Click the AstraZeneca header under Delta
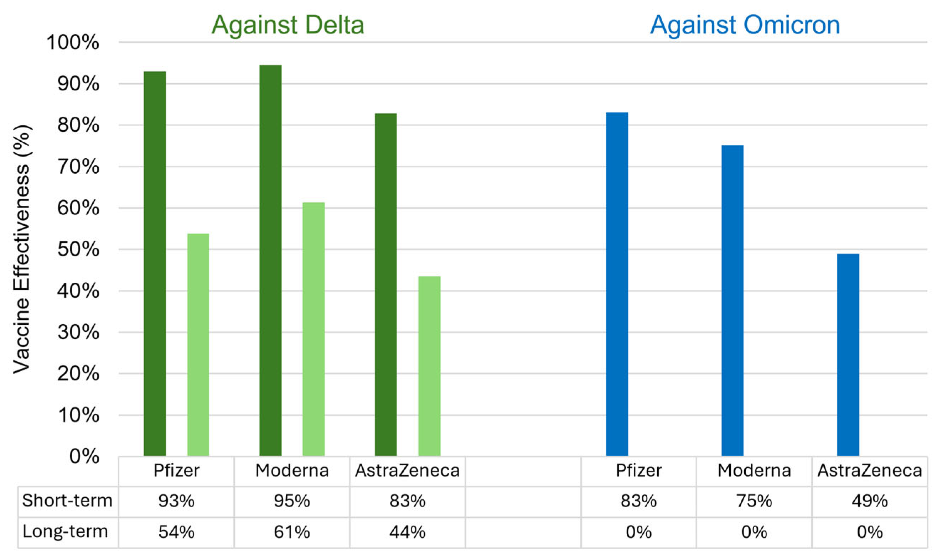This screenshot has width=937, height=560. (407, 471)
